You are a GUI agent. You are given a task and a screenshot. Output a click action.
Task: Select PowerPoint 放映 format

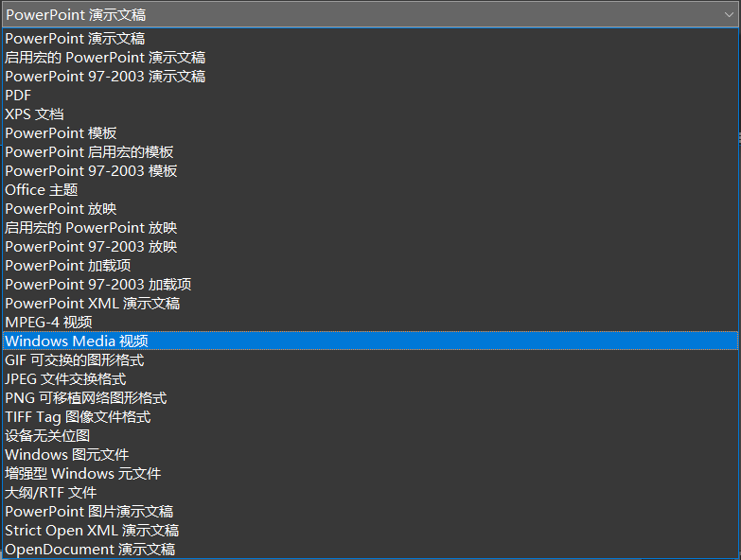370,209
